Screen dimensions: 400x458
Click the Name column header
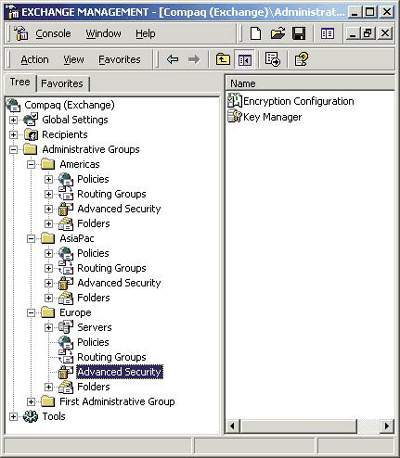310,83
